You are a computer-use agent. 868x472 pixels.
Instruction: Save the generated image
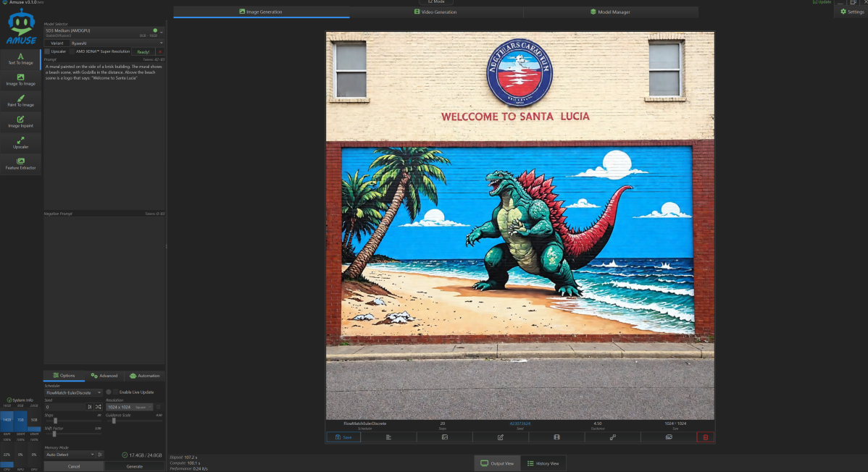click(x=343, y=437)
